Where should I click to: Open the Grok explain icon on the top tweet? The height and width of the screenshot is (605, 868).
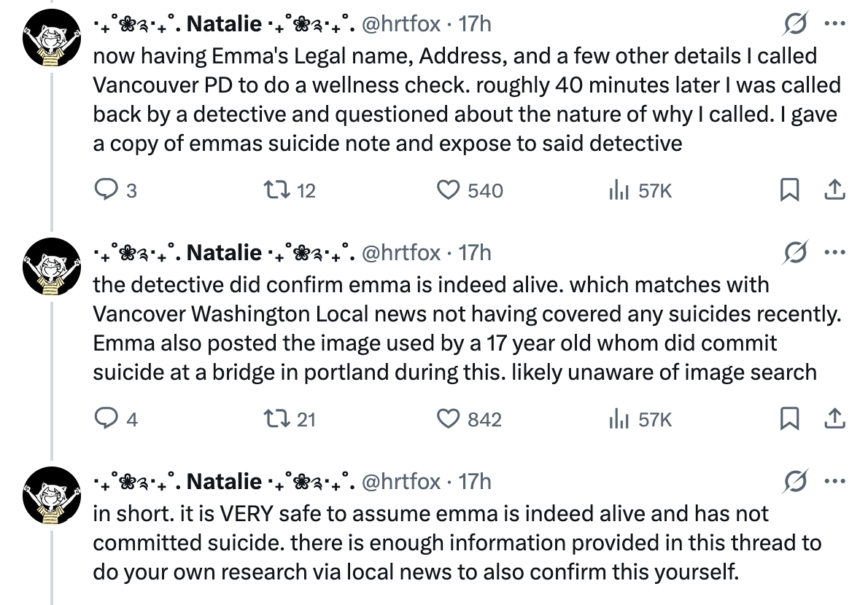click(796, 24)
